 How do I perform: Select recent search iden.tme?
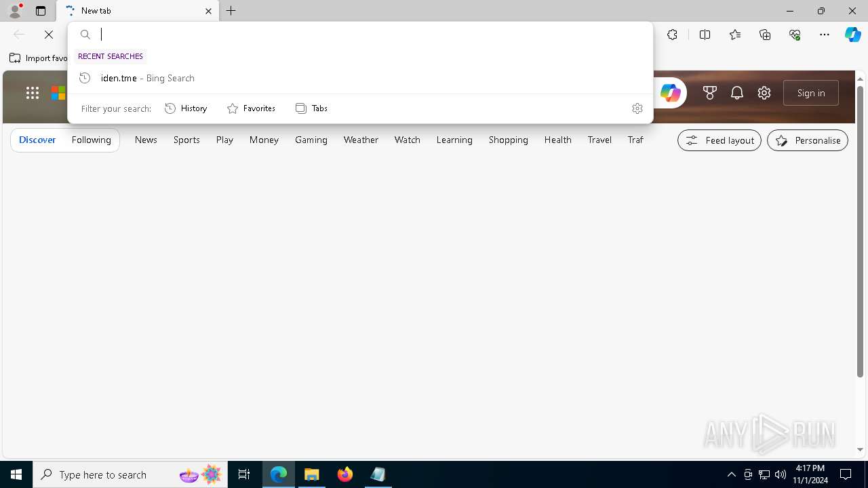click(x=360, y=78)
